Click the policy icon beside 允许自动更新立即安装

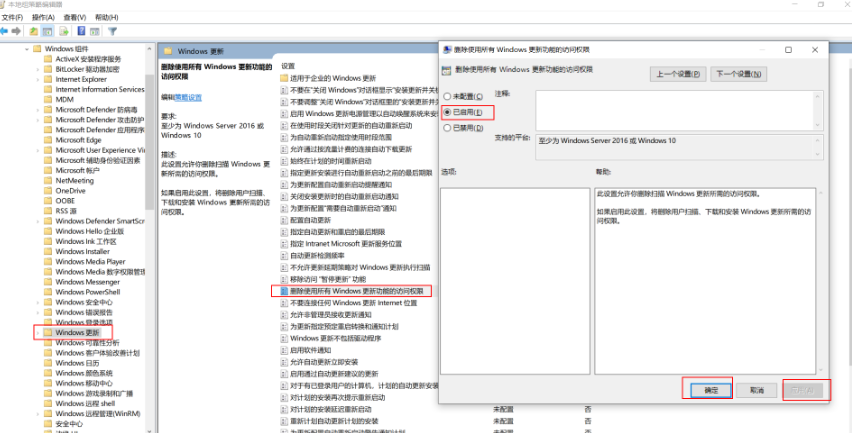284,362
